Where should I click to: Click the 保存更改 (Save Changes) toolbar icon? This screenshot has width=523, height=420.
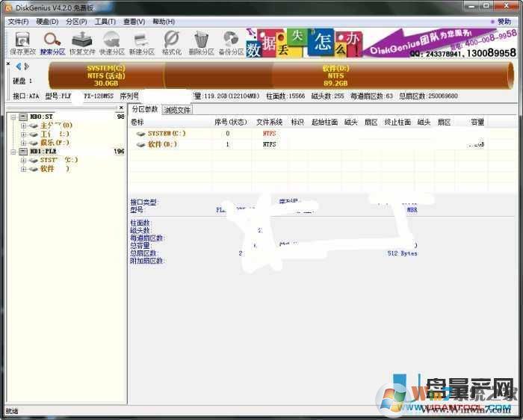click(22, 43)
